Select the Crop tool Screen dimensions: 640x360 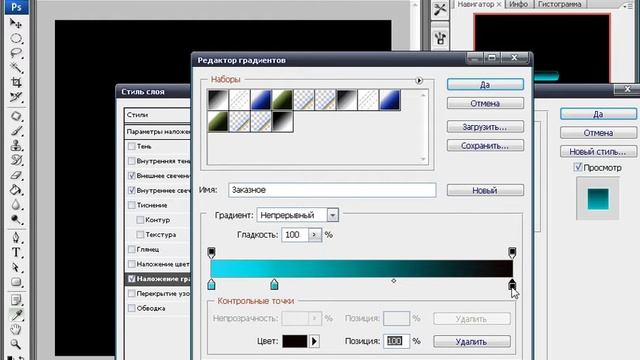tap(16, 82)
